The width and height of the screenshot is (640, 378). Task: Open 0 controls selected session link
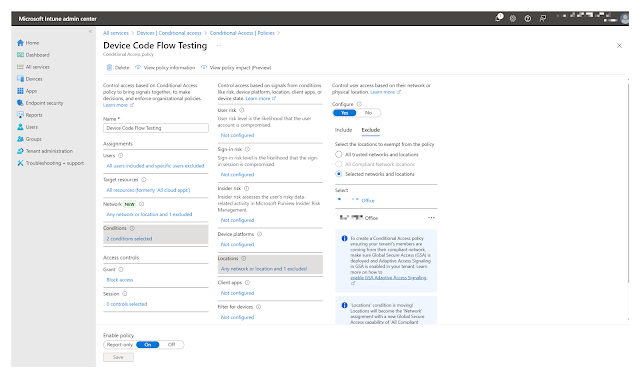pos(127,304)
